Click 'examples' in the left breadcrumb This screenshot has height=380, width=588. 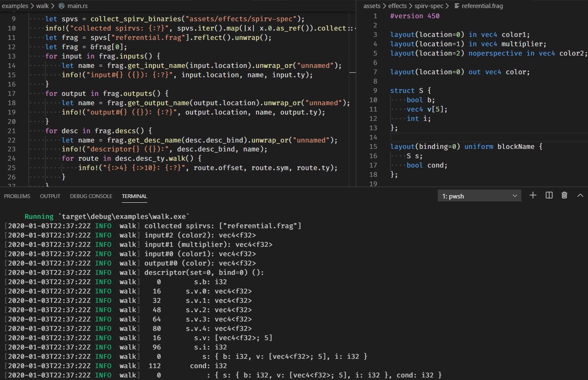[15, 6]
